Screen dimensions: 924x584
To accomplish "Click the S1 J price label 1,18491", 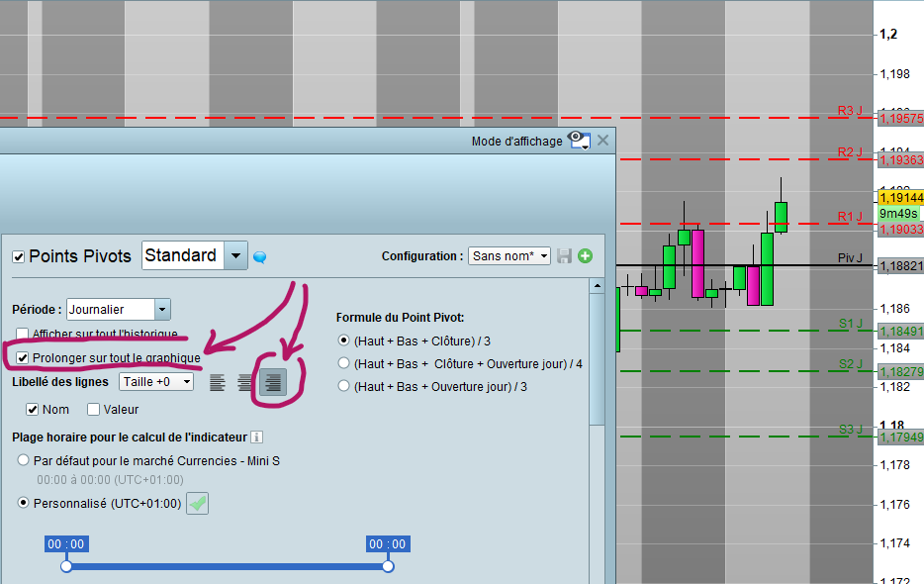I will click(x=901, y=331).
